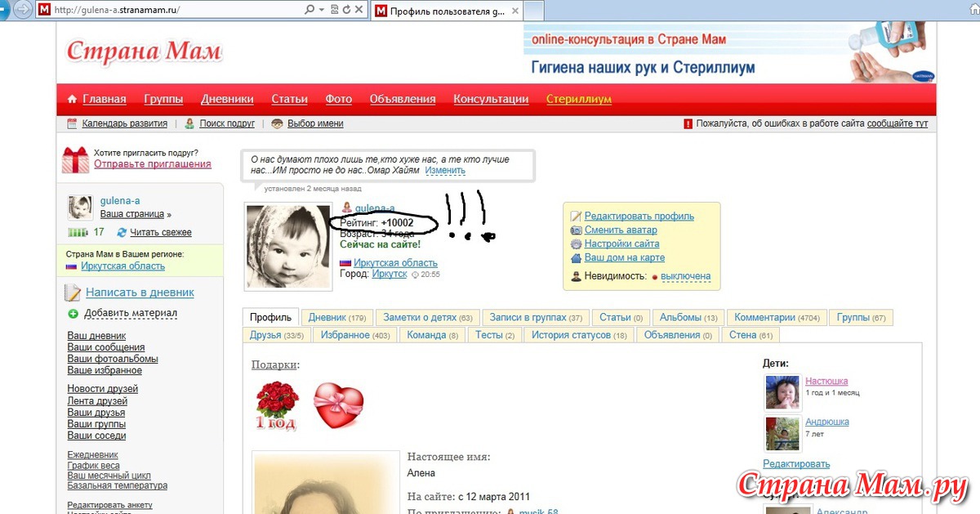Open the Главная menu item
This screenshot has width=980, height=514.
tap(105, 99)
